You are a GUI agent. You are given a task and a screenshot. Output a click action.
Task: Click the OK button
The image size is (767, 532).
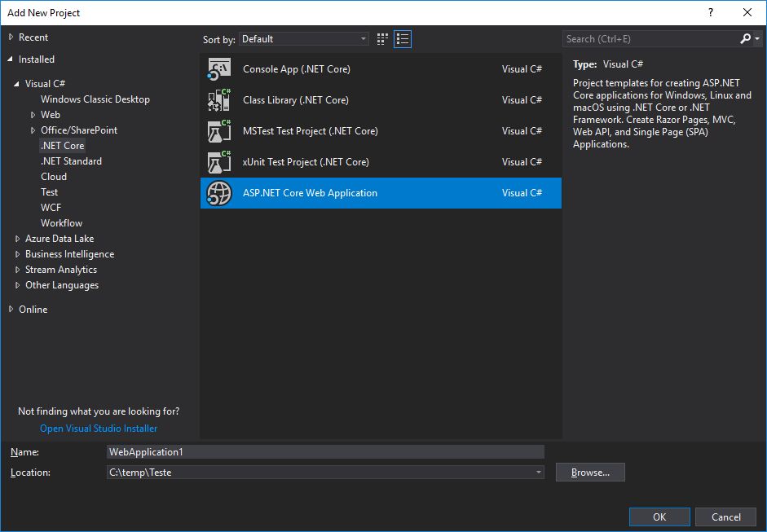click(x=659, y=517)
